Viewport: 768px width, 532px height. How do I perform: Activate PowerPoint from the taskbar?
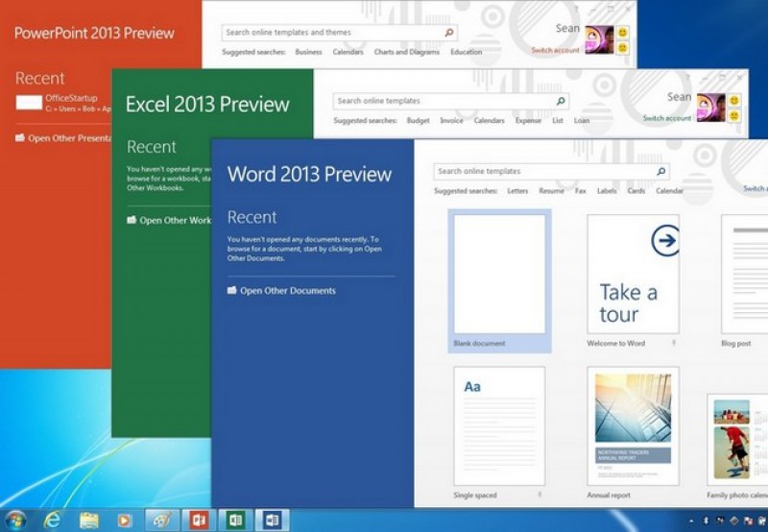pyautogui.click(x=199, y=520)
